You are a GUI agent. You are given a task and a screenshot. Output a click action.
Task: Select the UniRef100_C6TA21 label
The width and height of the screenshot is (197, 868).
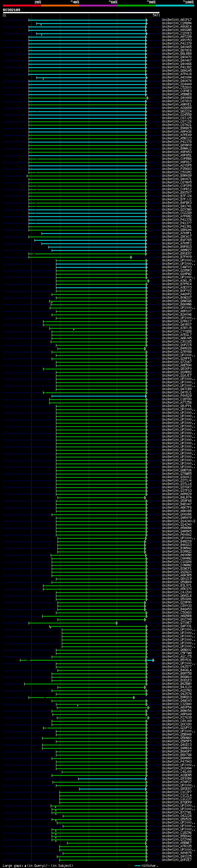pyautogui.click(x=177, y=125)
